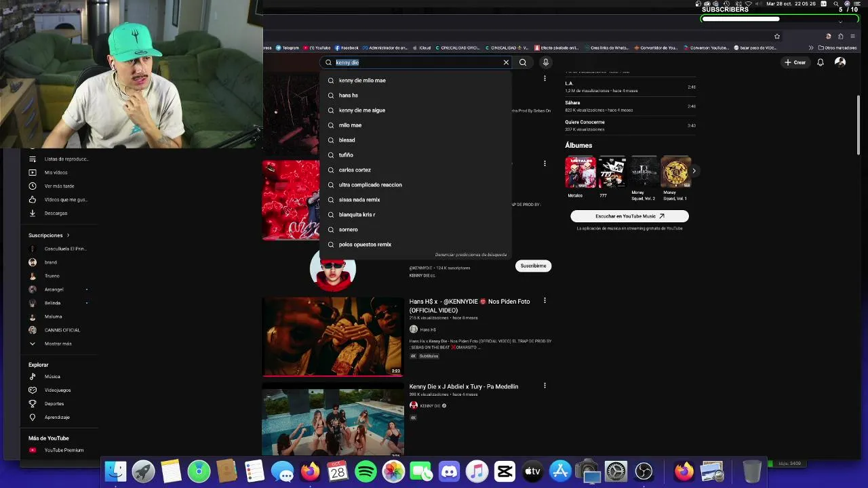Image resolution: width=868 pixels, height=488 pixels.
Task: Open the iCloud bookmark
Action: coord(422,48)
